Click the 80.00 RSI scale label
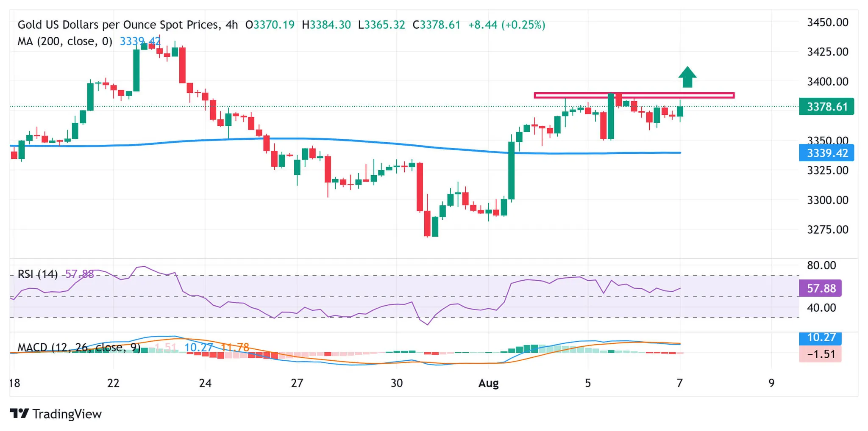Image resolution: width=868 pixels, height=431 pixels. click(x=821, y=265)
